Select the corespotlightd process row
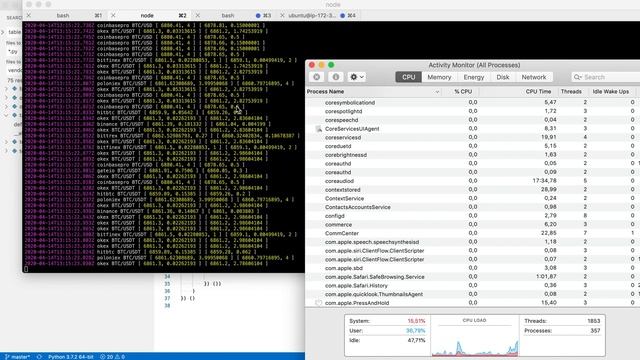This screenshot has width=640, height=360. 473,111
